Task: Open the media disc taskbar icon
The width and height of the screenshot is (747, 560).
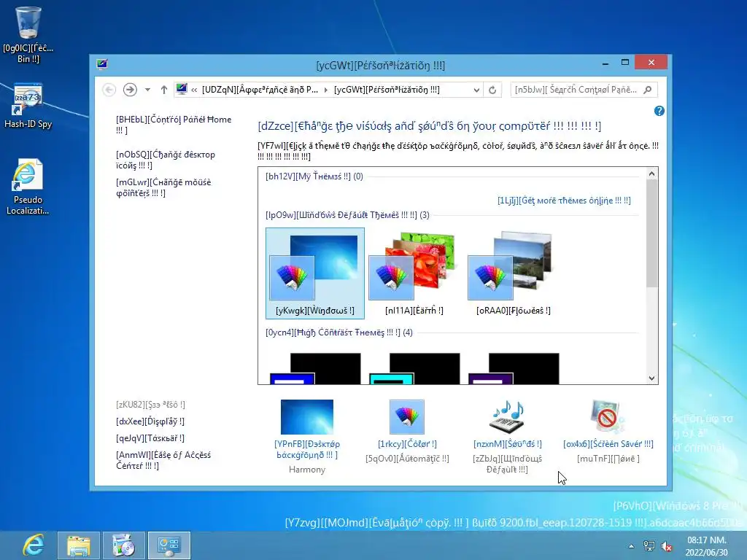Action: tap(123, 545)
